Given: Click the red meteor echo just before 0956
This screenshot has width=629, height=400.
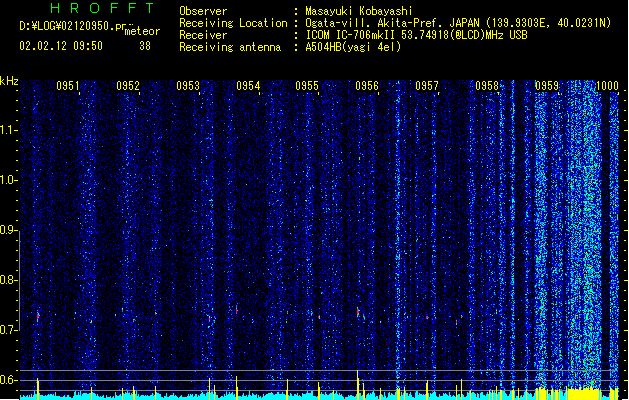Looking at the screenshot, I should [x=358, y=312].
